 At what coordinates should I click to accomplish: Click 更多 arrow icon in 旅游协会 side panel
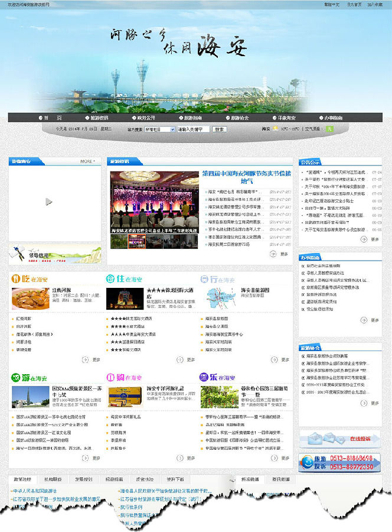click(364, 403)
